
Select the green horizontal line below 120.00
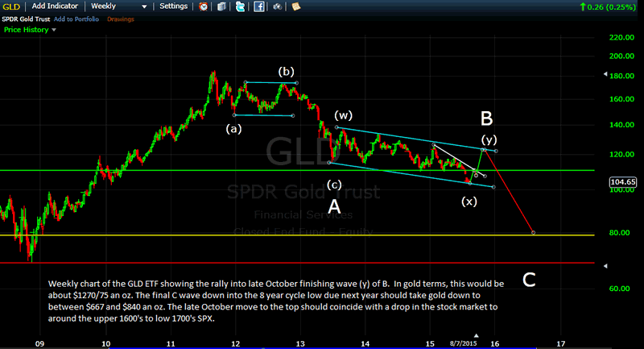pyautogui.click(x=297, y=170)
